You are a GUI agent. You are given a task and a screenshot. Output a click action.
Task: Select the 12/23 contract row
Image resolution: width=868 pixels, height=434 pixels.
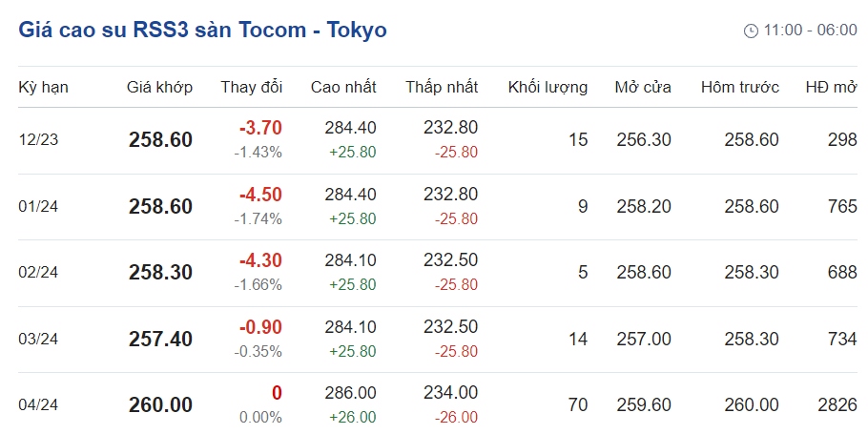click(x=38, y=140)
